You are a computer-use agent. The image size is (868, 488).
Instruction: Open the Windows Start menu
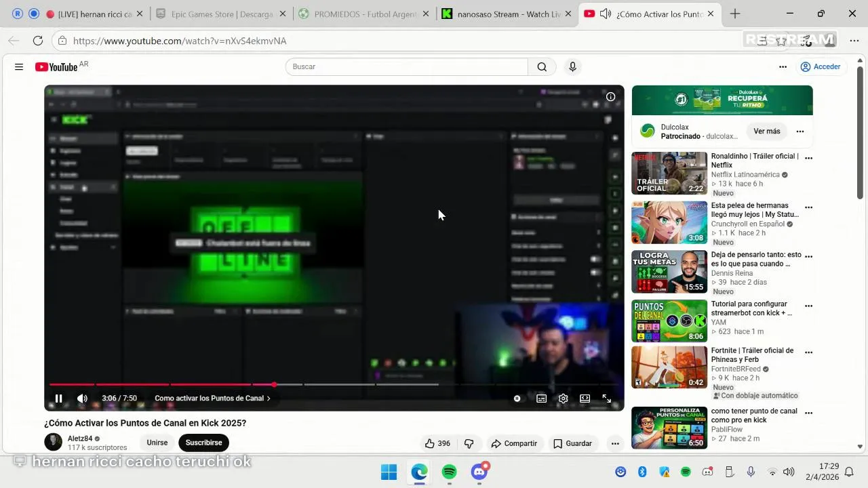click(389, 472)
